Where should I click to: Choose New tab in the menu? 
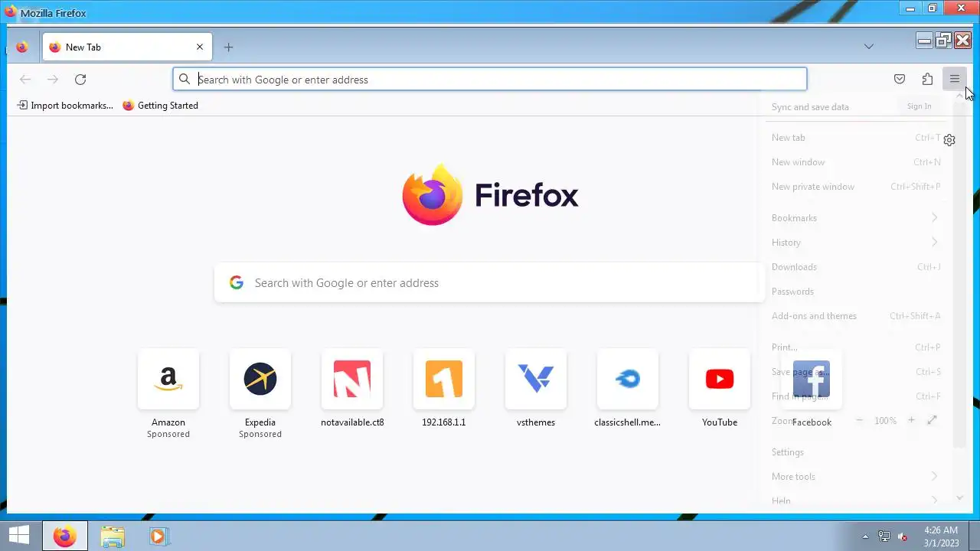pyautogui.click(x=856, y=138)
